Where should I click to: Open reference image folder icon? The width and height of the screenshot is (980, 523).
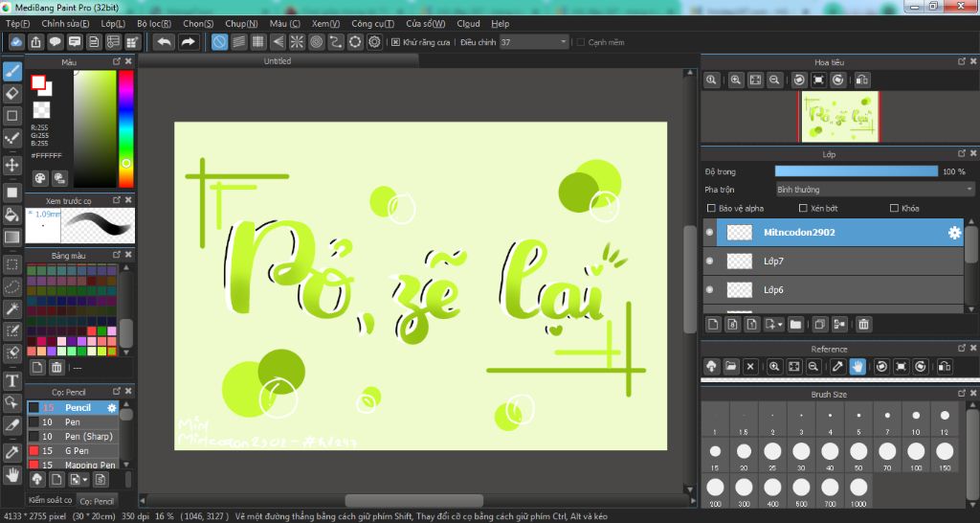[x=730, y=367]
